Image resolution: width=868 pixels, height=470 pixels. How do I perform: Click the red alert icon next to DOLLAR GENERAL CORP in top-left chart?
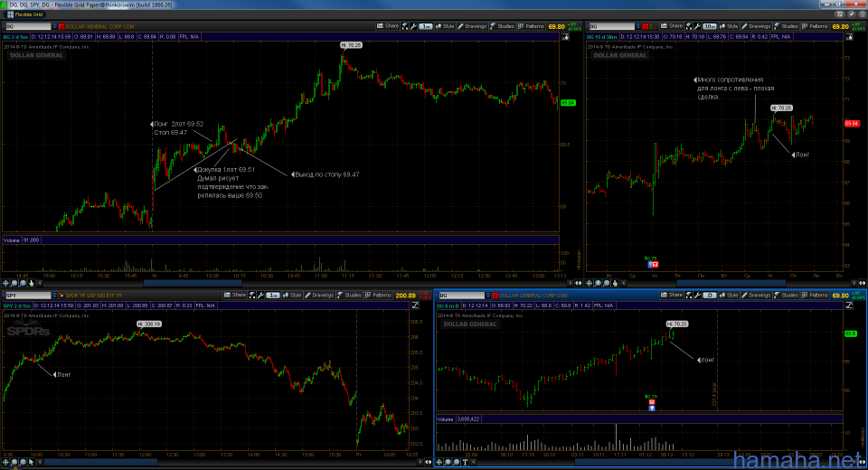click(x=61, y=26)
